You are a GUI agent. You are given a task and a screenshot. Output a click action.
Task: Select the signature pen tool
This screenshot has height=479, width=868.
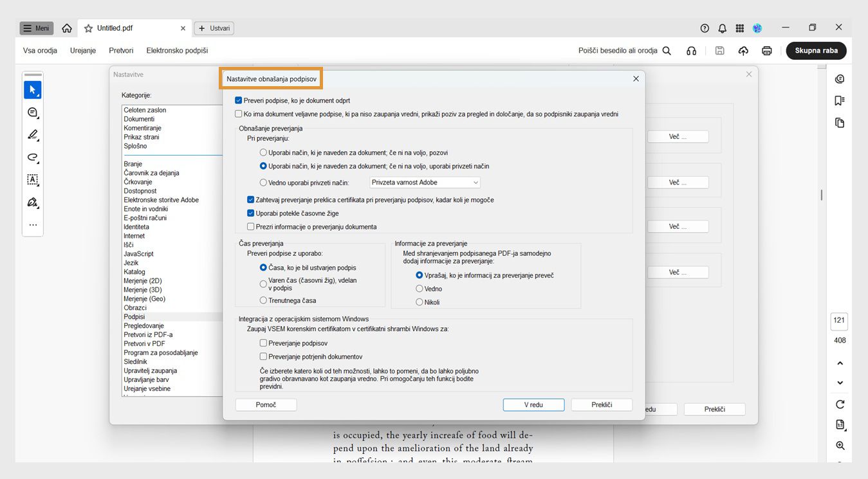pos(33,203)
